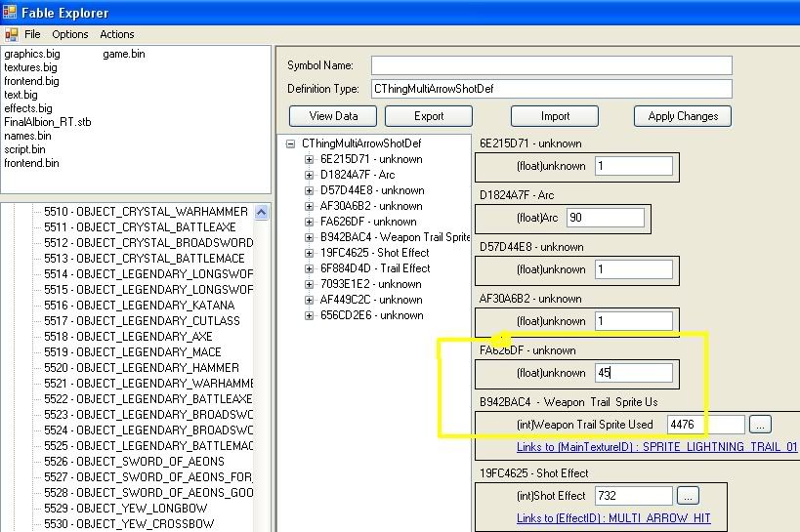Select 5526 - OBJECT_SWORD_OF_AEONS entry
The height and width of the screenshot is (532, 800).
pyautogui.click(x=134, y=462)
